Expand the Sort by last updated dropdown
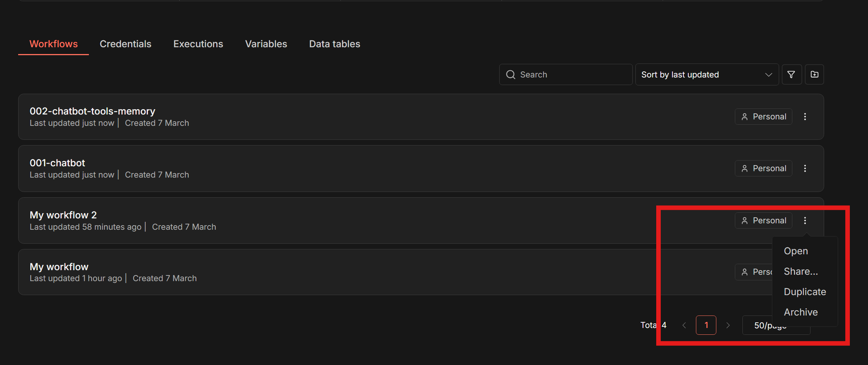 (x=707, y=75)
